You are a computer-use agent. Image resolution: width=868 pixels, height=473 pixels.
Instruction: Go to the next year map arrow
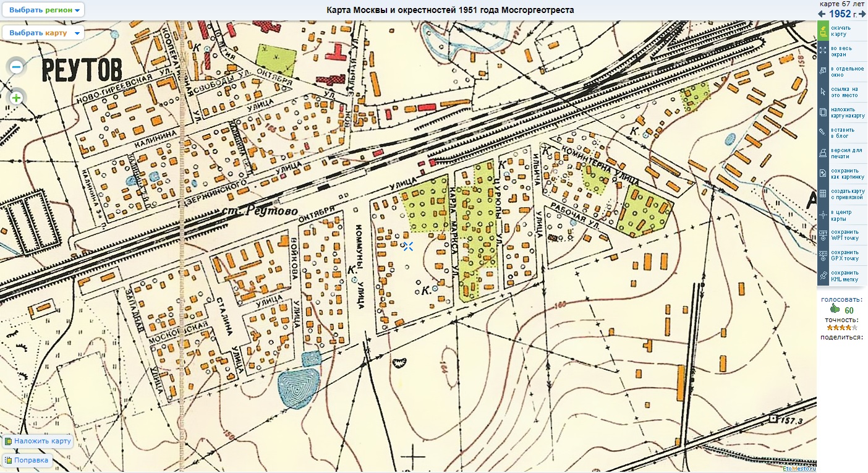862,14
